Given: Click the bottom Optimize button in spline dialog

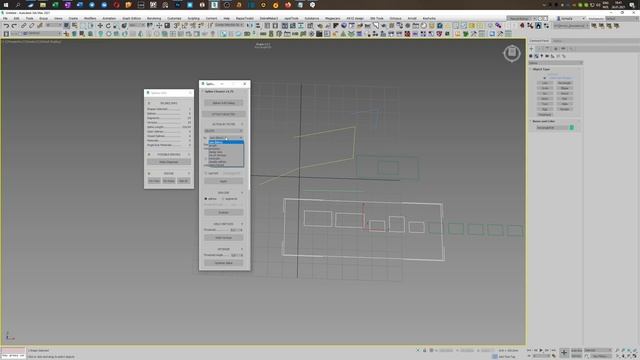Looking at the screenshot, I should pos(223,263).
